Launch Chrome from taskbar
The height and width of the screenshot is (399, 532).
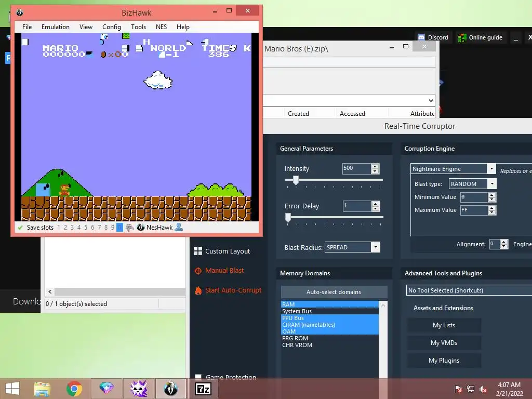coord(74,389)
